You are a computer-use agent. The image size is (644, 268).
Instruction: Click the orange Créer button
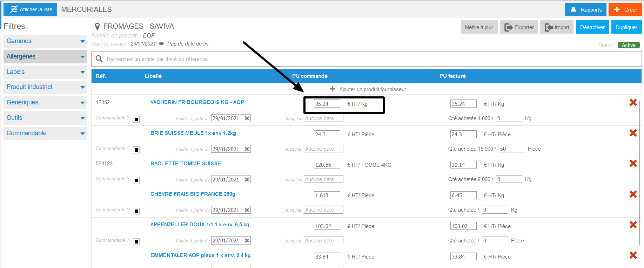tap(625, 9)
